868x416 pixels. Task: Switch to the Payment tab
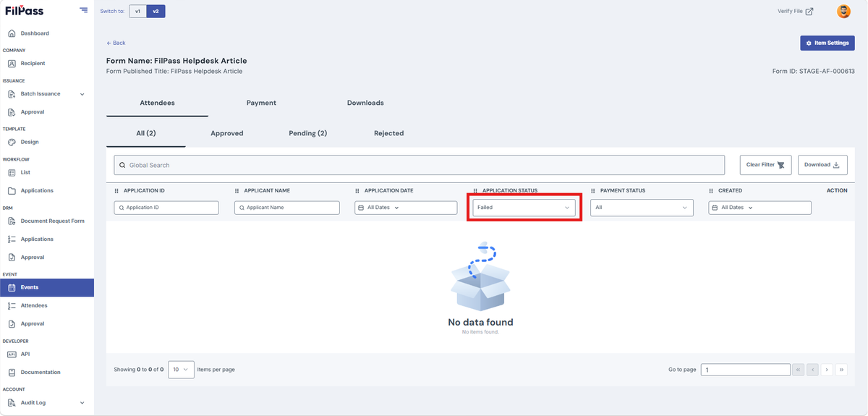(261, 103)
